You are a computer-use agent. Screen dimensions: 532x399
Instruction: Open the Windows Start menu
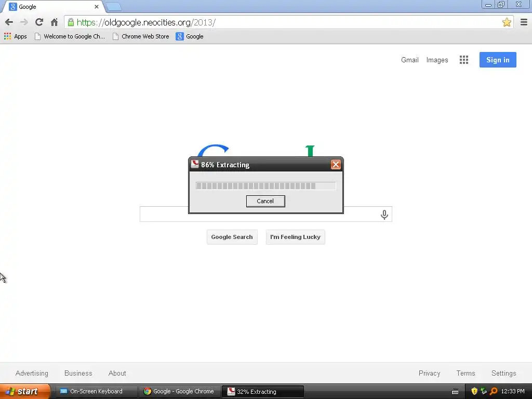pos(24,391)
